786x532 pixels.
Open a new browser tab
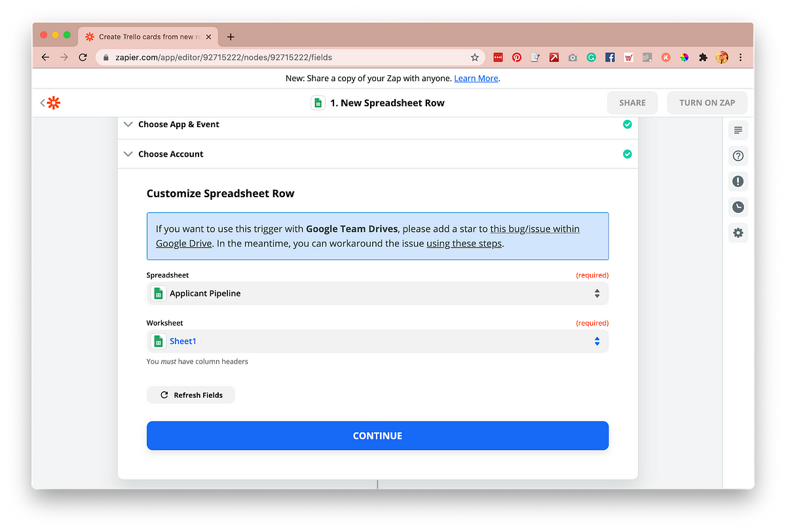pos(231,37)
